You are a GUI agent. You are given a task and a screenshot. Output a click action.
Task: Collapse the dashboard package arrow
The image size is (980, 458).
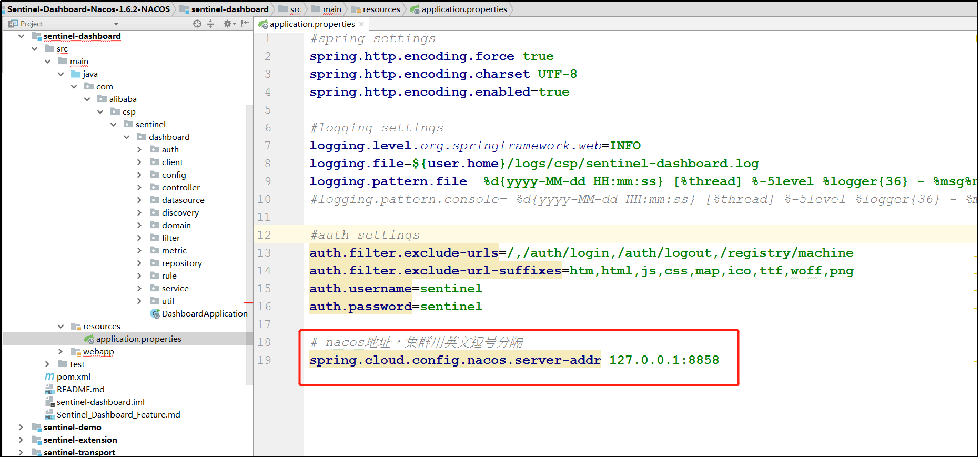(x=126, y=137)
